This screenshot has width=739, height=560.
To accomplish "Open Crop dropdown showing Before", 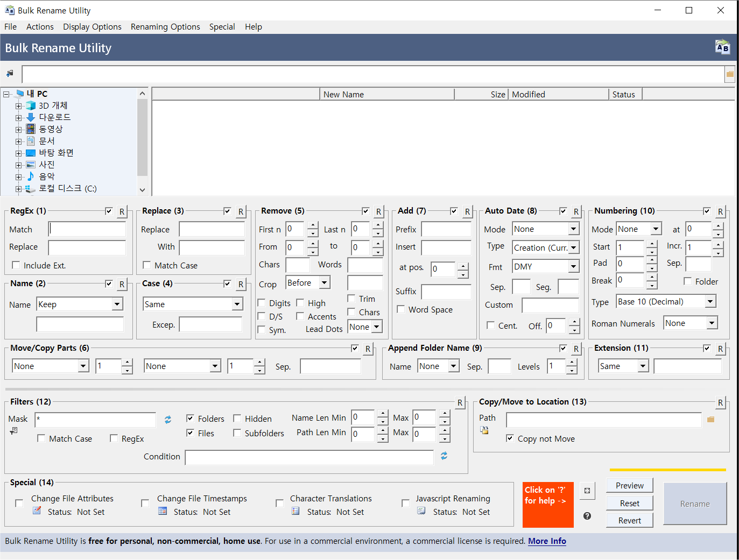I will tap(308, 282).
